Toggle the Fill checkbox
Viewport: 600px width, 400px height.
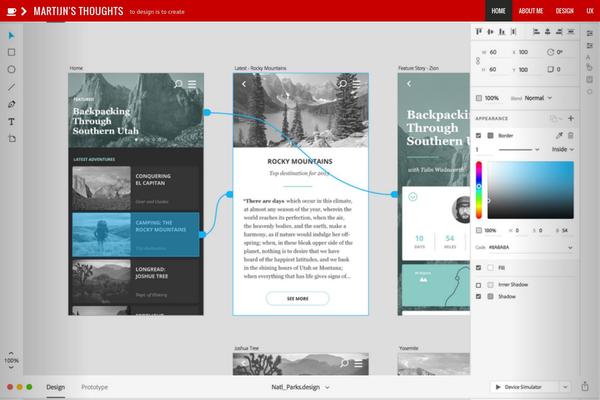tap(478, 268)
